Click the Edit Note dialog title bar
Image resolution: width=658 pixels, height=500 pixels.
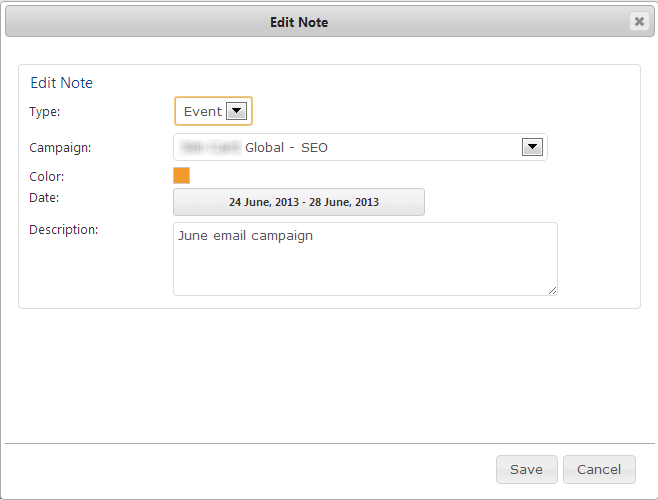[299, 22]
